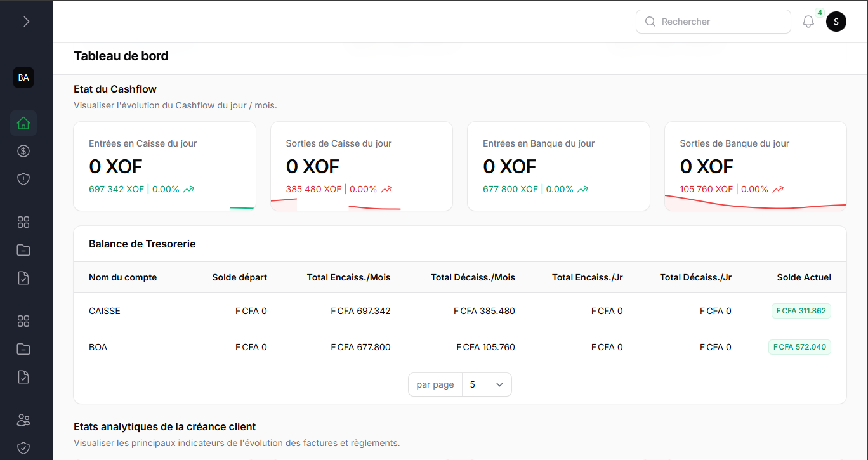Open the dollar coin sidebar icon
Image resolution: width=868 pixels, height=460 pixels.
click(23, 151)
